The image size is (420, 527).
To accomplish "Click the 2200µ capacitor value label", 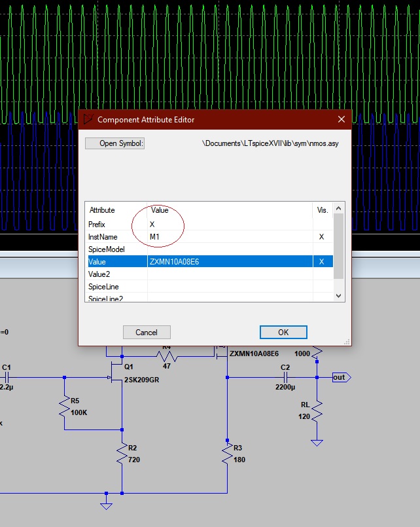I will coord(285,387).
